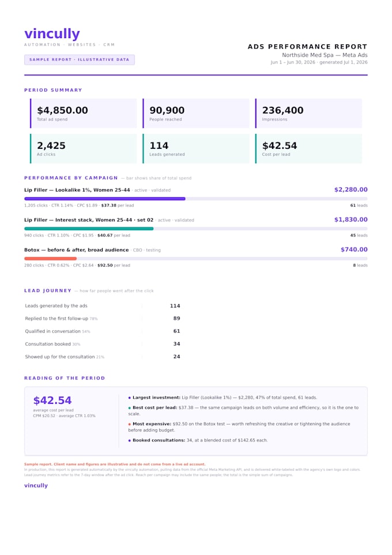392x555 pixels.
Task: Select the Consultation booked row
Action: pyautogui.click(x=103, y=344)
